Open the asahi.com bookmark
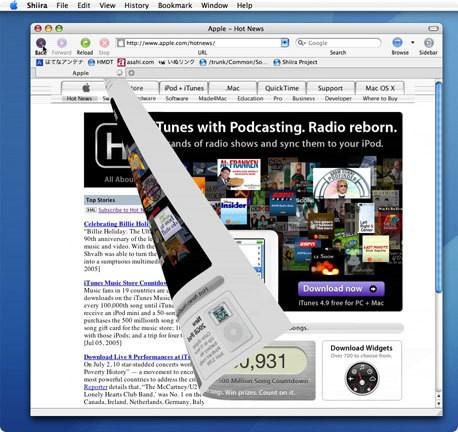This screenshot has width=458, height=432. (135, 62)
